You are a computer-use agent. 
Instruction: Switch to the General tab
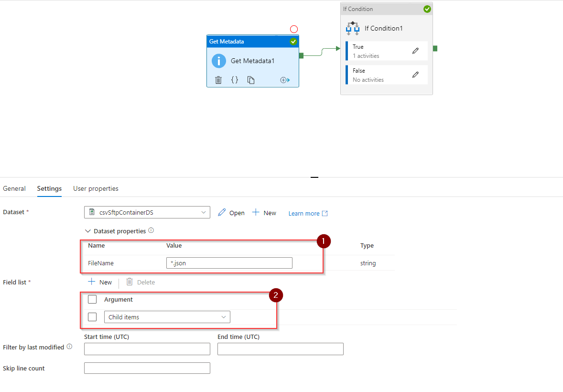[x=14, y=189]
